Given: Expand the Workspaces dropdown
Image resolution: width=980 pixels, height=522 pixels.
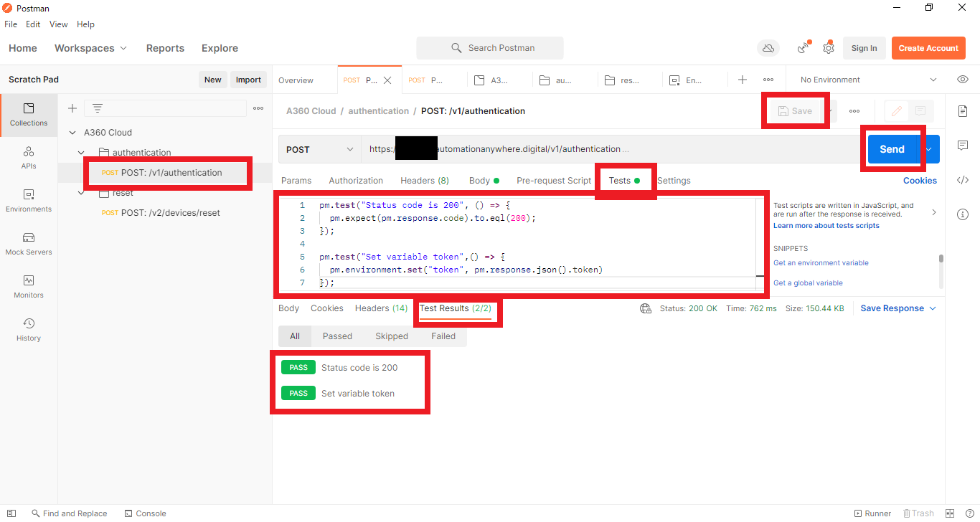Looking at the screenshot, I should point(91,48).
